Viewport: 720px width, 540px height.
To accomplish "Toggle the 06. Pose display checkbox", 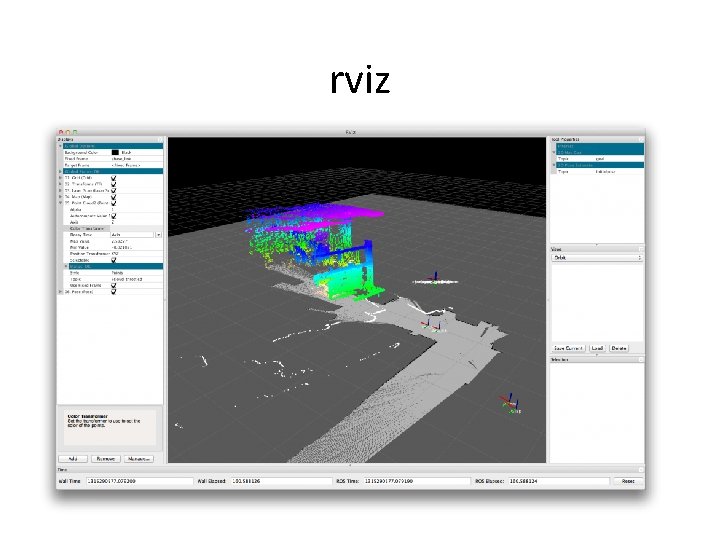I will (x=113, y=292).
